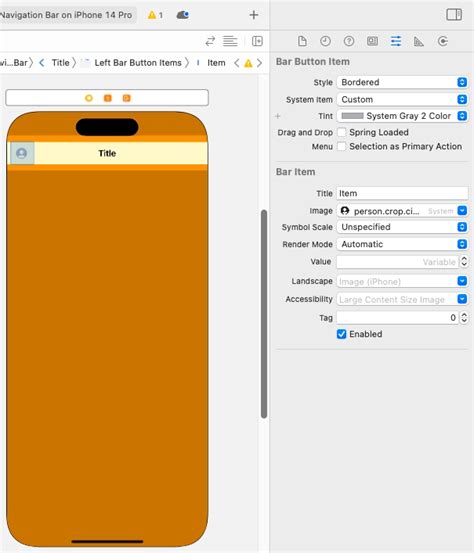This screenshot has height=553, width=474.
Task: Open the Size inspector ruler icon
Action: pyautogui.click(x=419, y=41)
